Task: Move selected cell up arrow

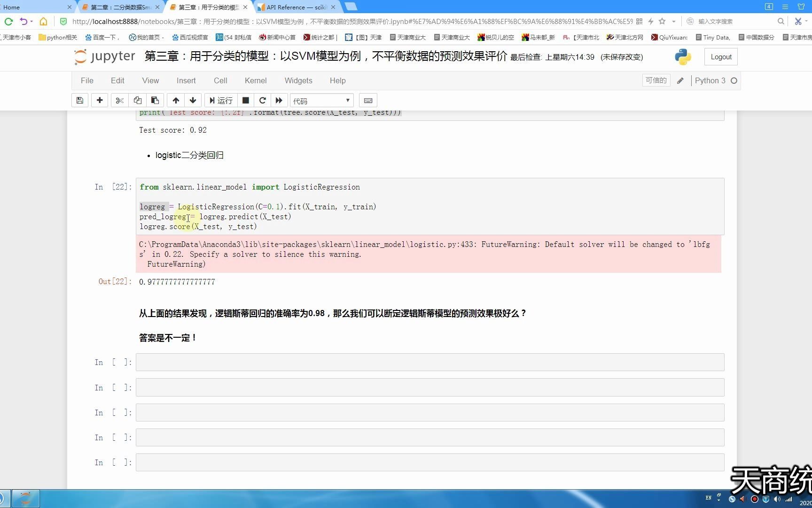Action: tap(176, 100)
